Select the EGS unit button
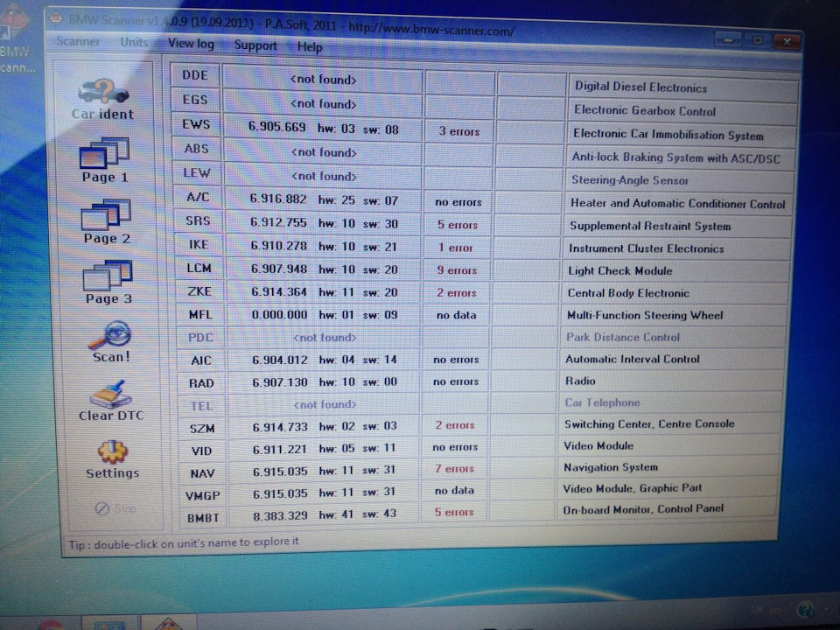Viewport: 840px width, 630px height. (x=195, y=100)
